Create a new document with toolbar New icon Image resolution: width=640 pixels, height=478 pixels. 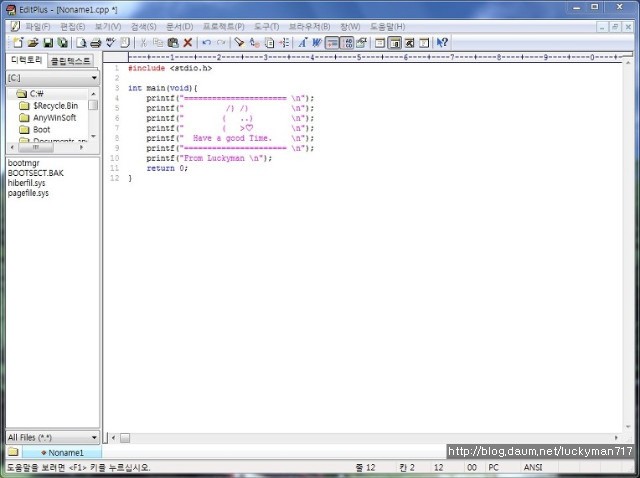tap(18, 42)
